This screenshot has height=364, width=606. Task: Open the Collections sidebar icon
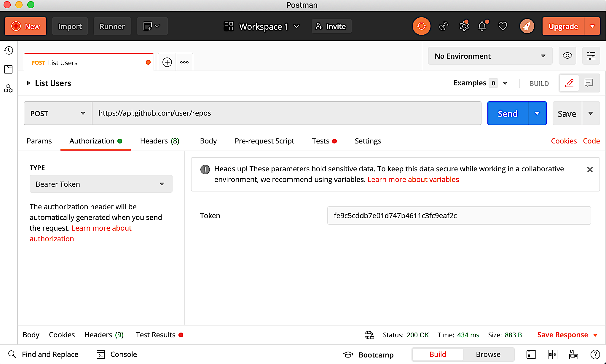[8, 69]
